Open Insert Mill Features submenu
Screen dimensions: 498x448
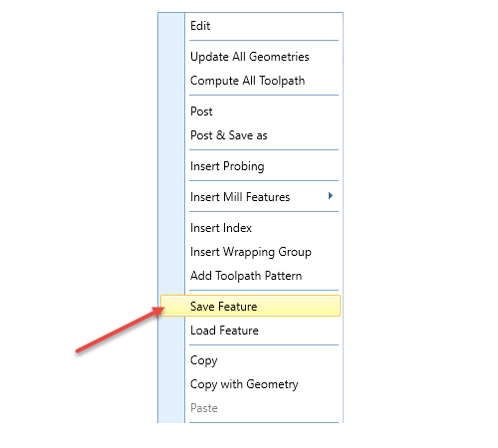(250, 197)
